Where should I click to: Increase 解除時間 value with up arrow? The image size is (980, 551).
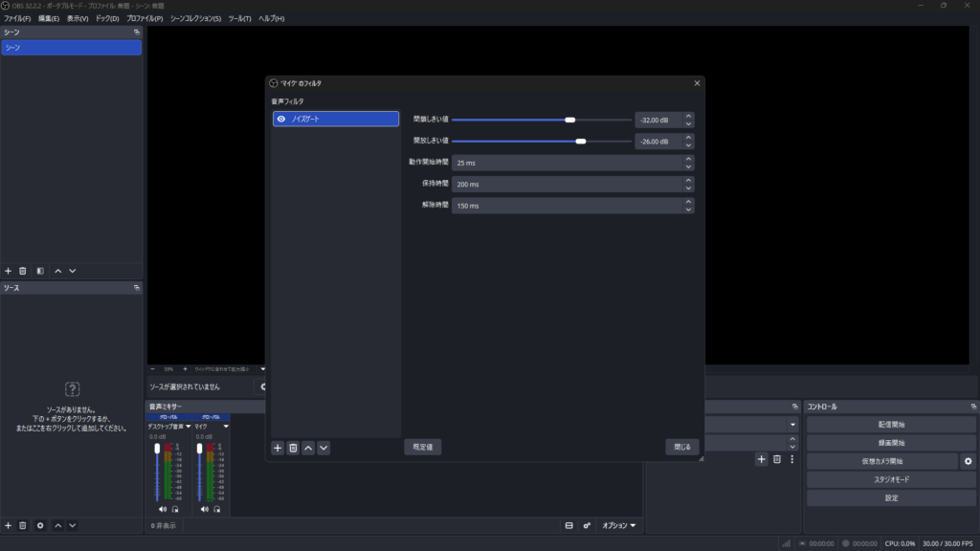click(688, 202)
